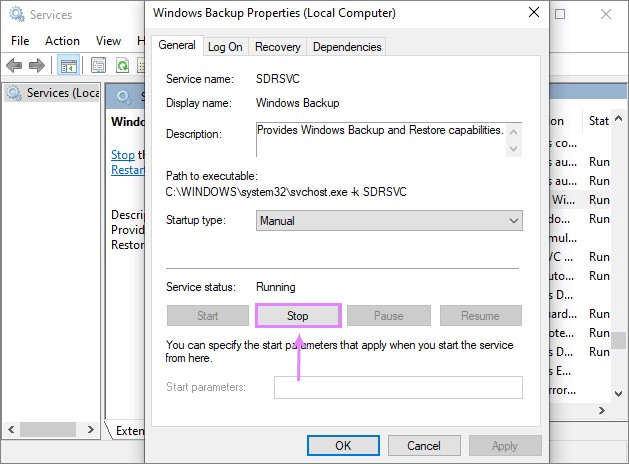
Task: Open the Recovery tab
Action: [x=277, y=47]
